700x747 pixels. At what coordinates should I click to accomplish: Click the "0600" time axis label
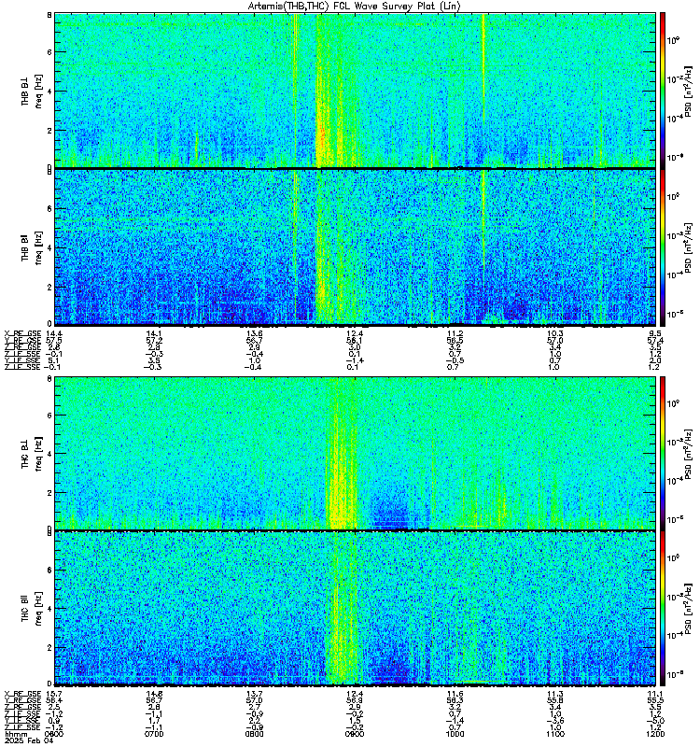point(53,734)
